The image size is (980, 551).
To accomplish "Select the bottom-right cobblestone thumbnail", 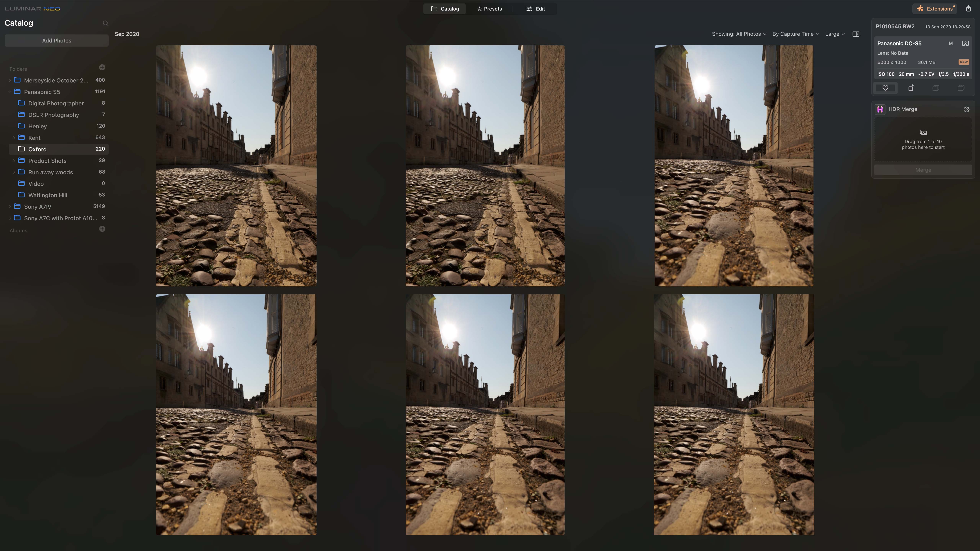I will click(734, 414).
